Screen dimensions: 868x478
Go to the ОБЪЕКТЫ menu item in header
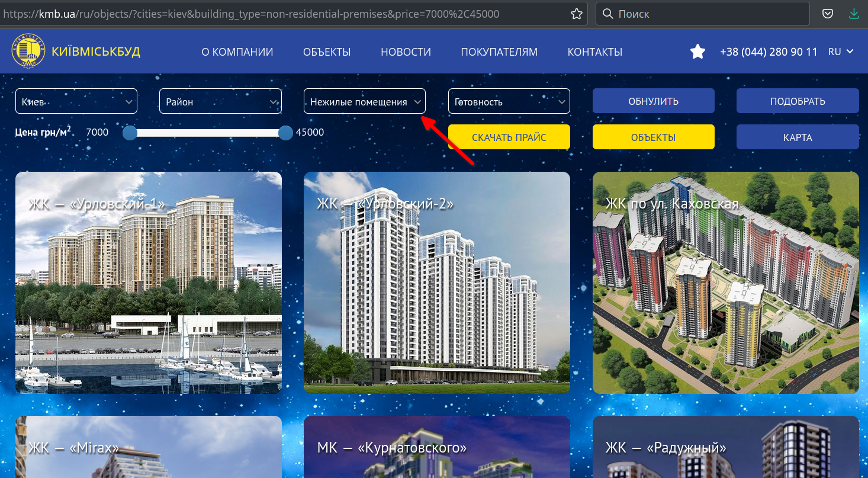327,52
